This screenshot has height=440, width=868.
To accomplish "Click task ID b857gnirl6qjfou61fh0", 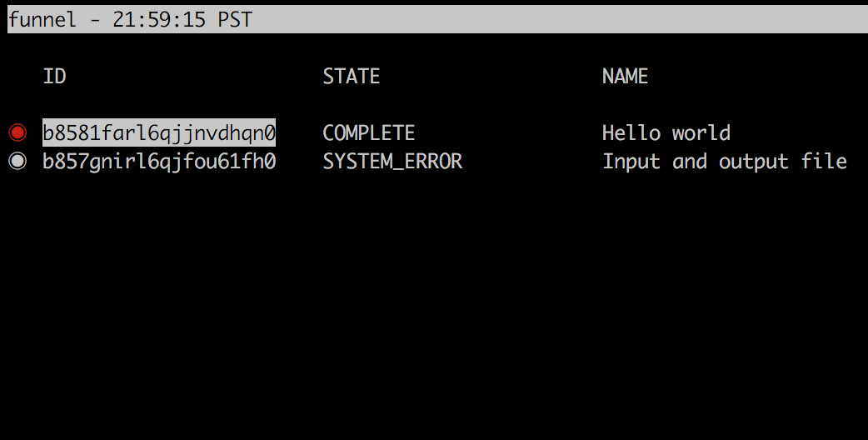I will (x=159, y=162).
